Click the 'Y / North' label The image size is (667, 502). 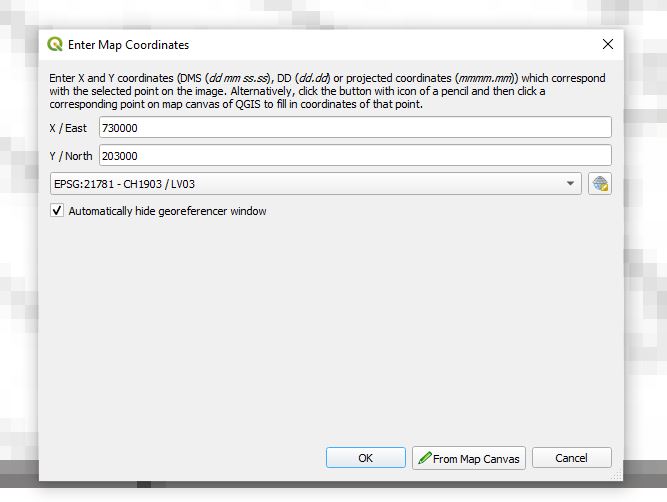(71, 156)
